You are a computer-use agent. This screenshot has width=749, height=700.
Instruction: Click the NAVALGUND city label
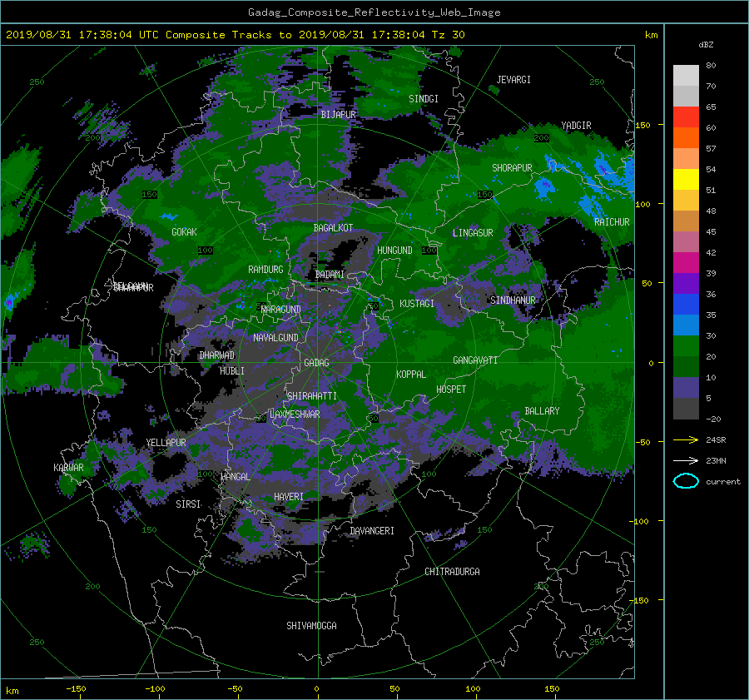[275, 338]
